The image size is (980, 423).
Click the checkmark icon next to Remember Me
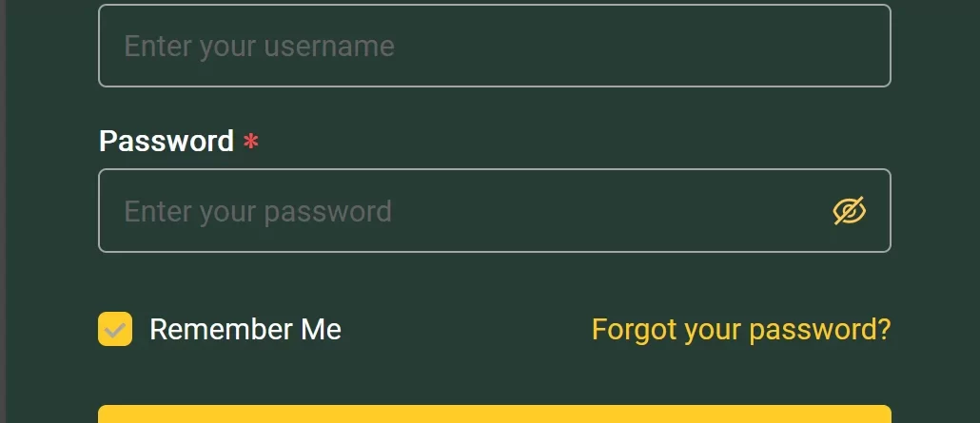(115, 330)
